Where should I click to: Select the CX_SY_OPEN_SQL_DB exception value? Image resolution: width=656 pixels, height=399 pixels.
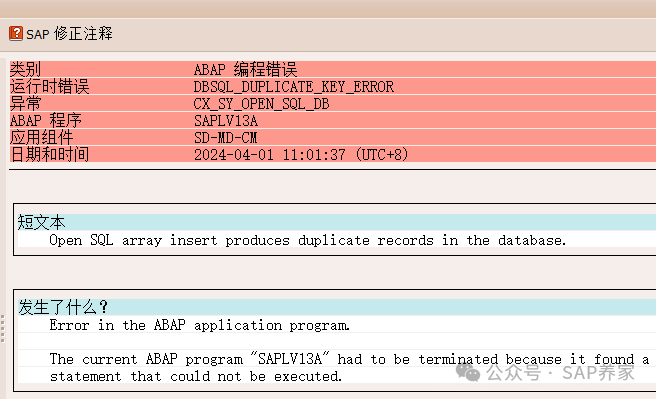(x=261, y=104)
